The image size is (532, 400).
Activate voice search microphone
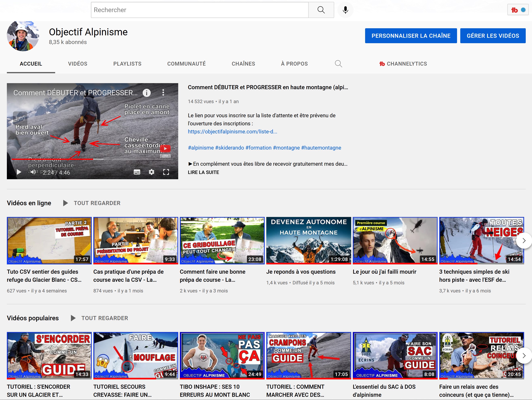(x=345, y=10)
